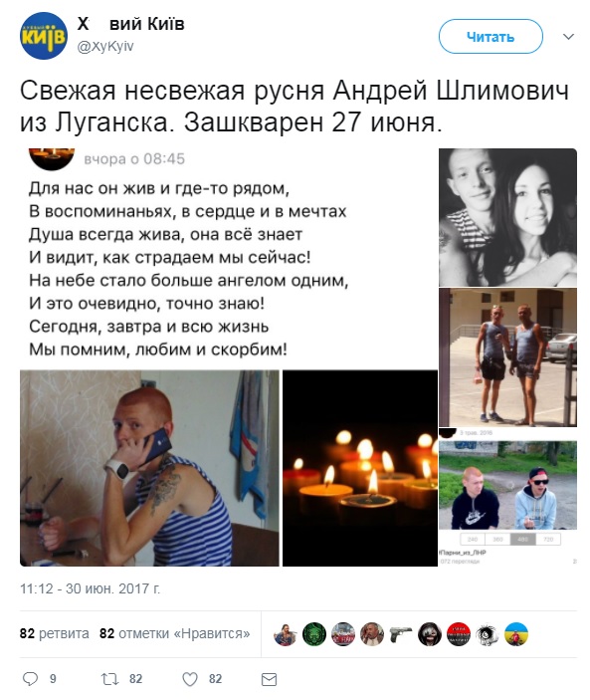This screenshot has width=590, height=700.
Task: Click the heart like icon
Action: pyautogui.click(x=190, y=679)
